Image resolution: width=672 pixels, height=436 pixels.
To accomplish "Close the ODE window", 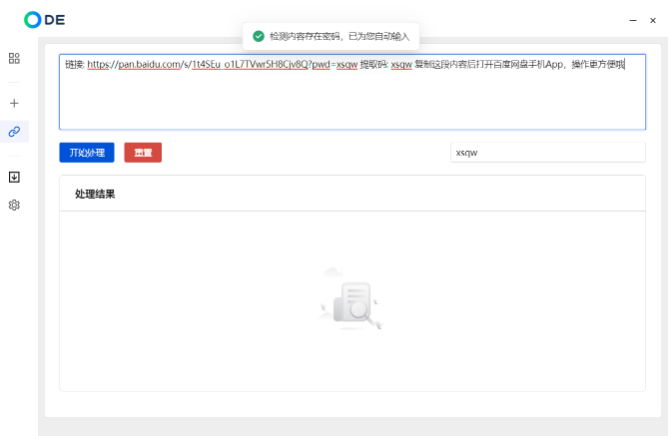I will tap(653, 20).
